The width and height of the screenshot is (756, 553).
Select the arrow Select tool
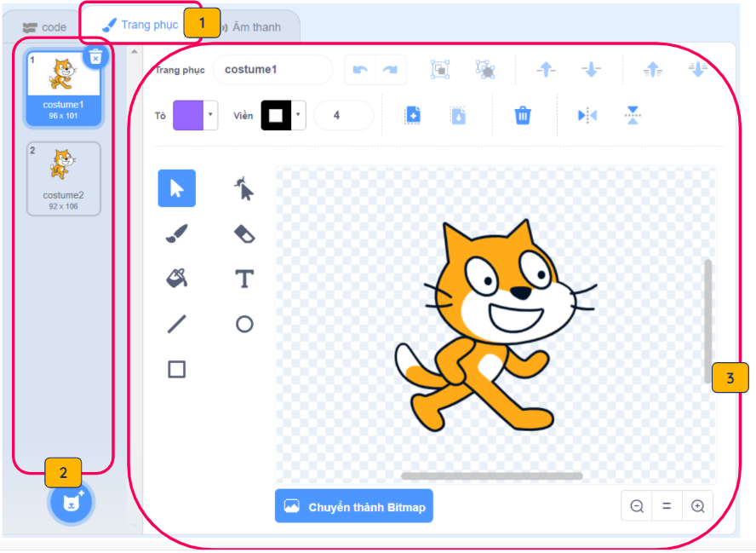click(176, 188)
